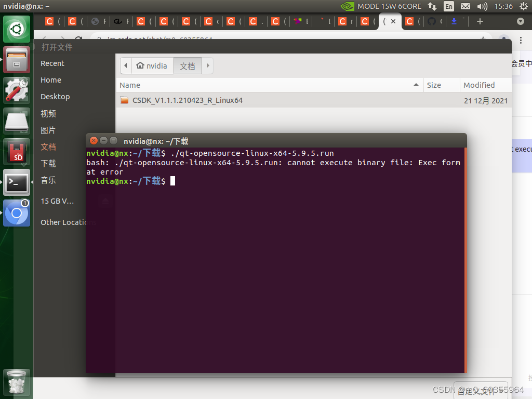The height and width of the screenshot is (399, 532).
Task: Click nvidia@nx: ~ title in top panel
Action: pos(26,6)
